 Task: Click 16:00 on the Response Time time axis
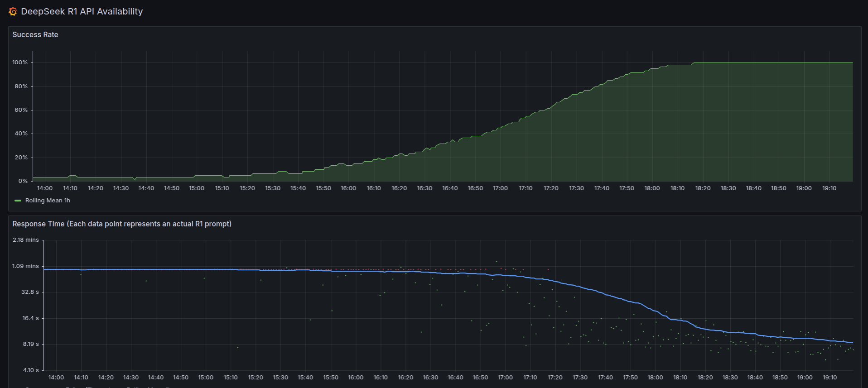[x=356, y=378]
